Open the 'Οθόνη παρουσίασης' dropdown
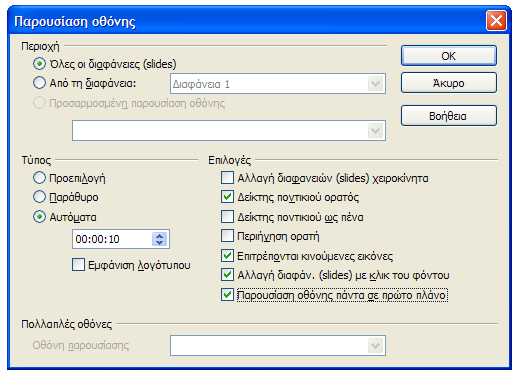 tap(375, 345)
